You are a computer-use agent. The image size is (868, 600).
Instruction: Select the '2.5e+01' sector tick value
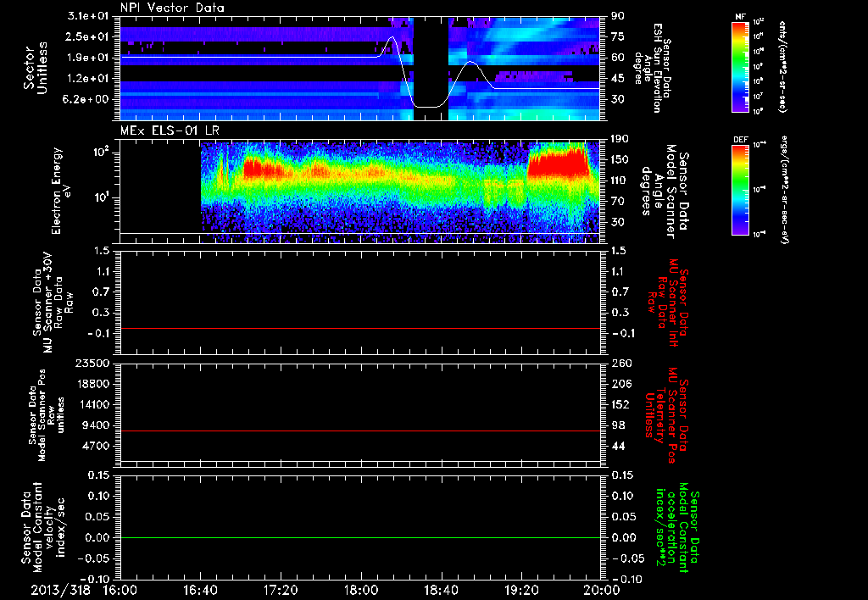click(x=87, y=37)
